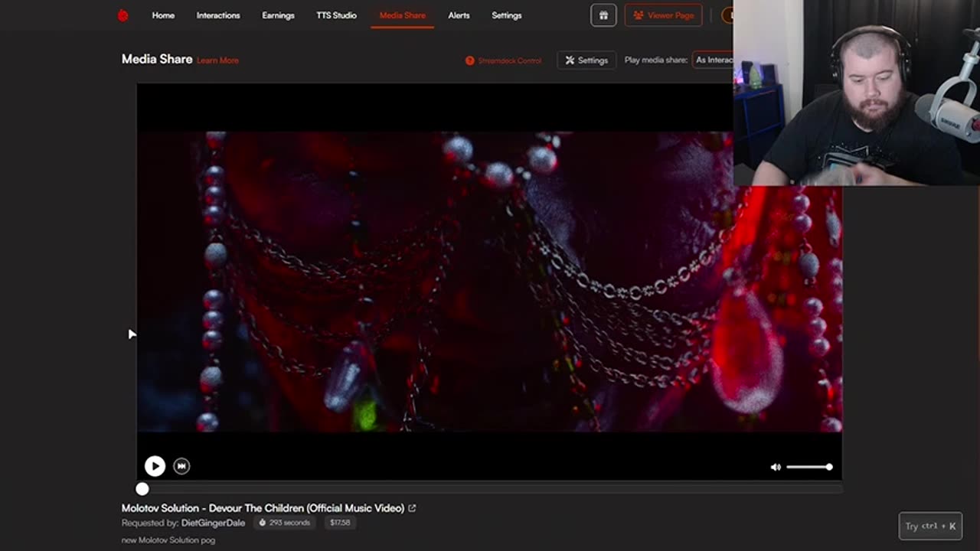The width and height of the screenshot is (980, 551).
Task: Click the message 'new Molotov Solution pog'
Action: 168,540
